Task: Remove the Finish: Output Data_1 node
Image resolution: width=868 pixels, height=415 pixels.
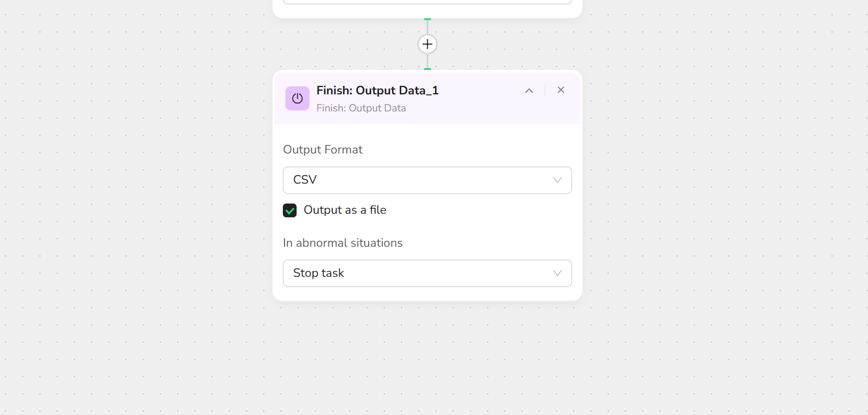Action: coord(561,90)
